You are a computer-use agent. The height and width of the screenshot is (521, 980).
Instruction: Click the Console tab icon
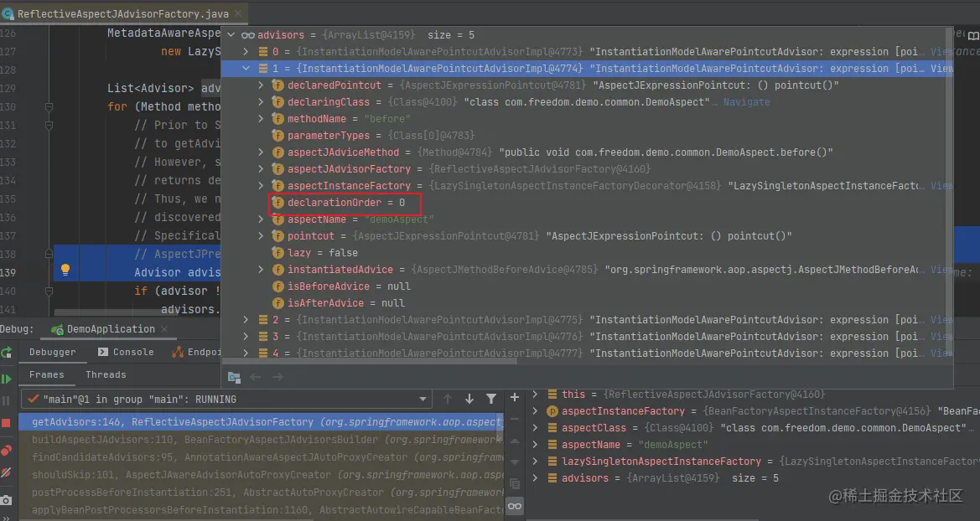click(x=103, y=353)
